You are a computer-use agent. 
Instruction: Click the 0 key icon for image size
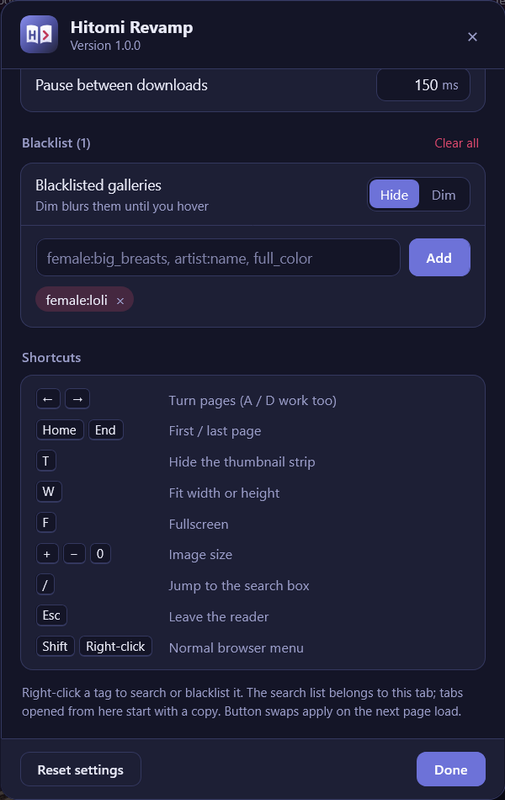coord(100,554)
